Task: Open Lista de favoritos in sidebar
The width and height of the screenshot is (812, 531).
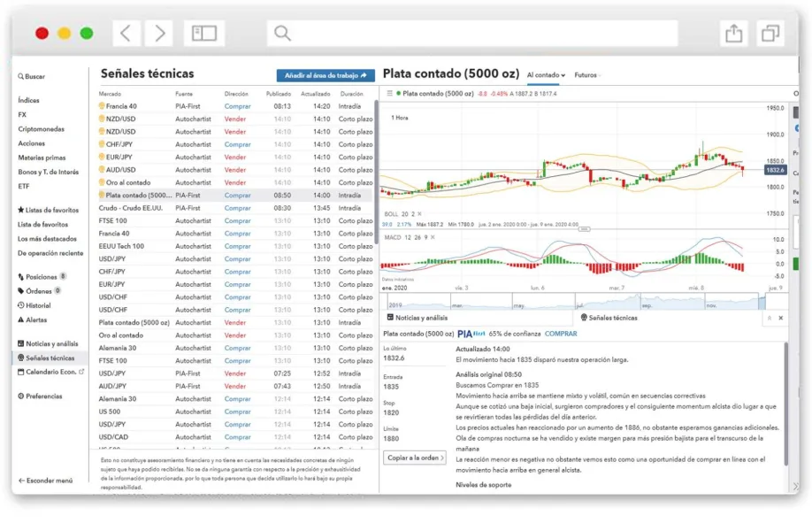Action: pos(42,224)
